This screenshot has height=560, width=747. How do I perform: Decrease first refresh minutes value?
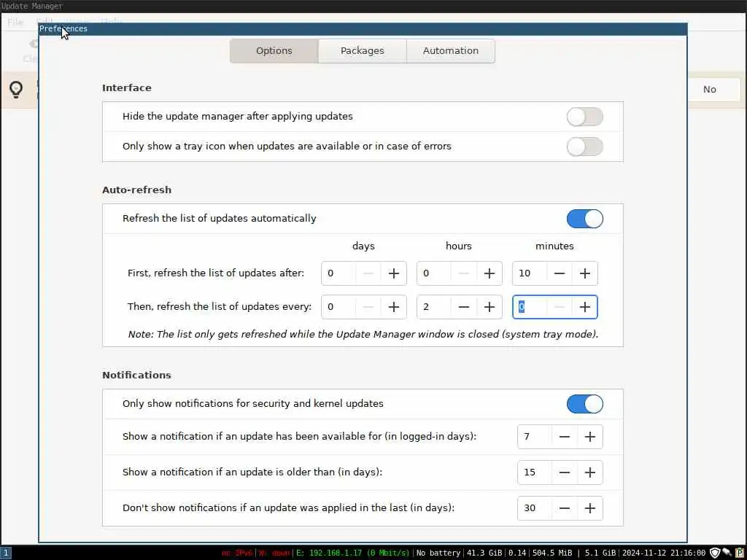[x=560, y=273]
